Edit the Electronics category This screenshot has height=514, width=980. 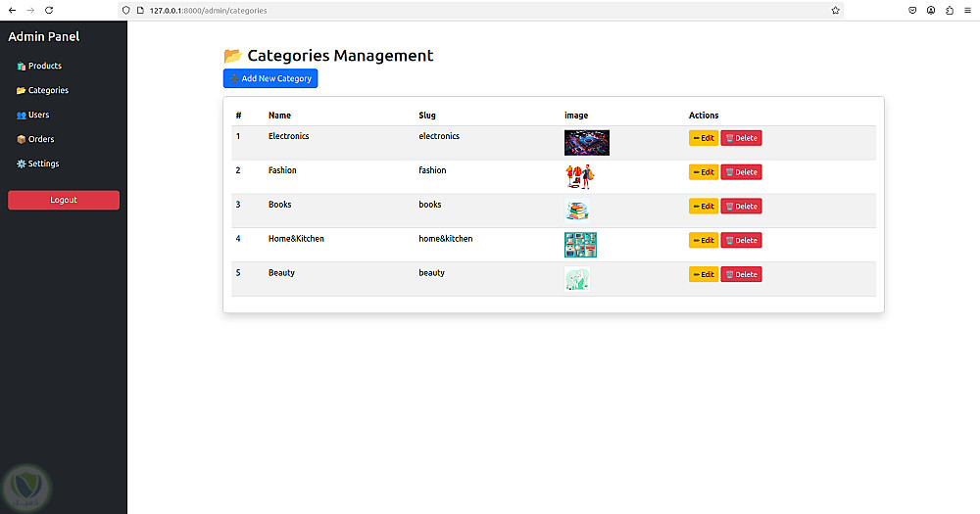704,138
